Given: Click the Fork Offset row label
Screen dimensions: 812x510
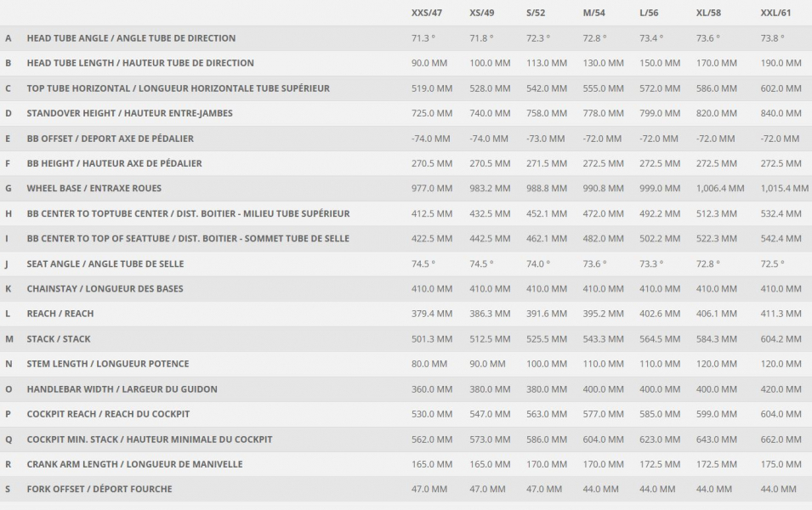Looking at the screenshot, I should 99,490.
